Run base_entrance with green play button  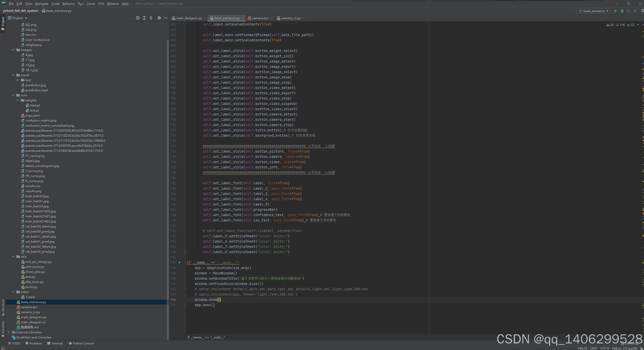click(x=615, y=11)
